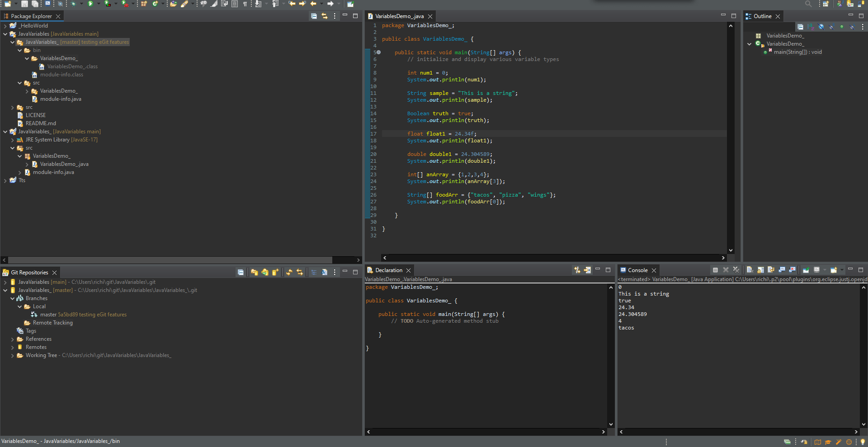Viewport: 868px width, 447px height.
Task: Enable scroll lock in the Console
Action: click(760, 270)
